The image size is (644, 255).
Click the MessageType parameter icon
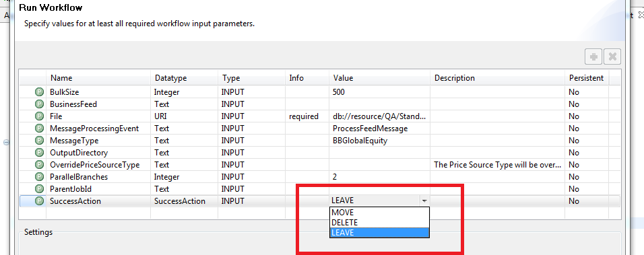tap(40, 141)
